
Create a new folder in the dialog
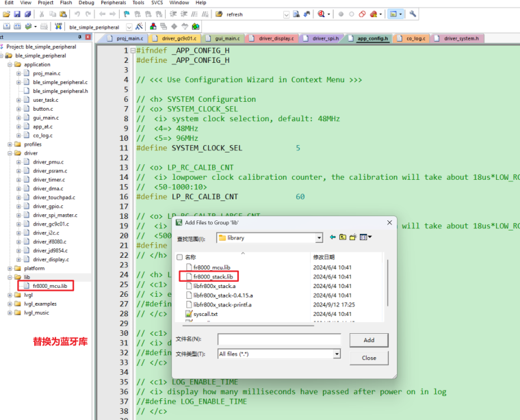(x=353, y=237)
